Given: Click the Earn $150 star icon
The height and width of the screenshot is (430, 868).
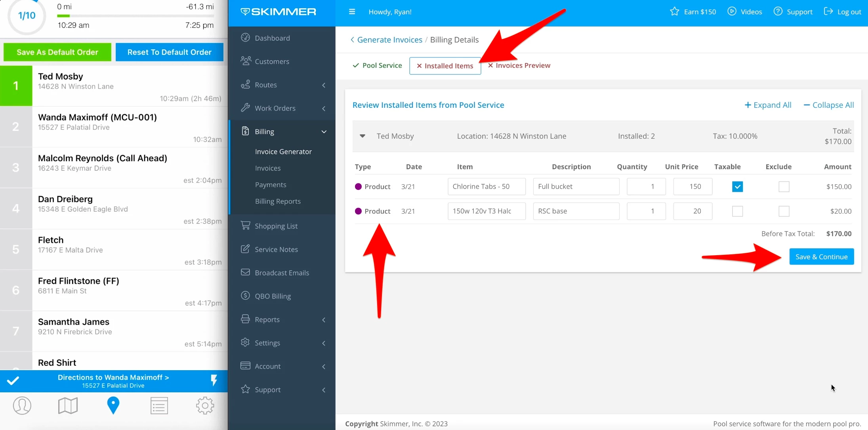Looking at the screenshot, I should click(674, 11).
